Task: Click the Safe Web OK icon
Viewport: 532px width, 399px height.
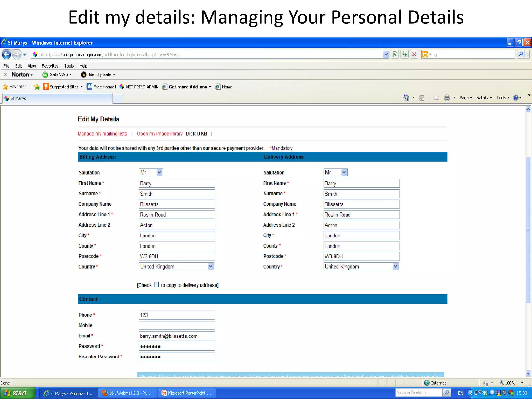Action: (x=45, y=75)
